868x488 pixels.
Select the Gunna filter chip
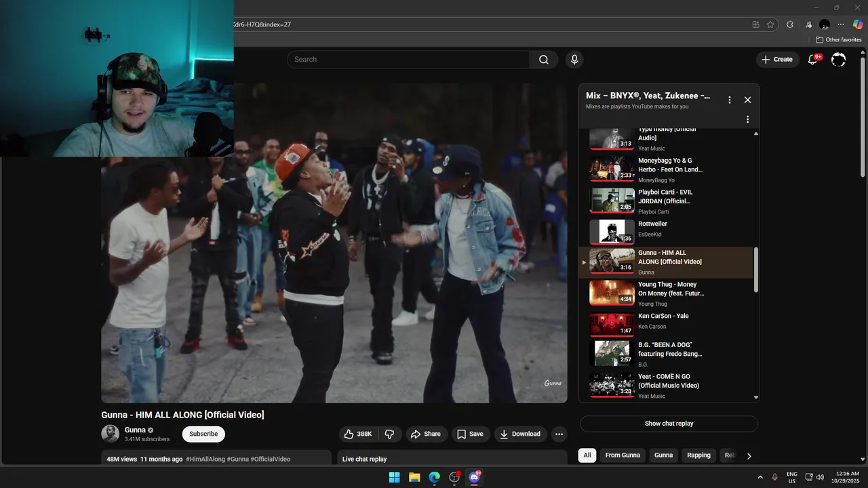pos(663,455)
